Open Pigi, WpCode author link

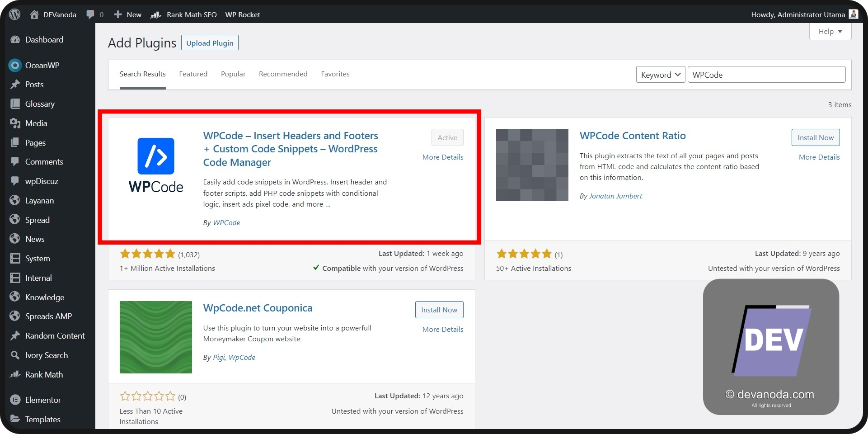234,358
